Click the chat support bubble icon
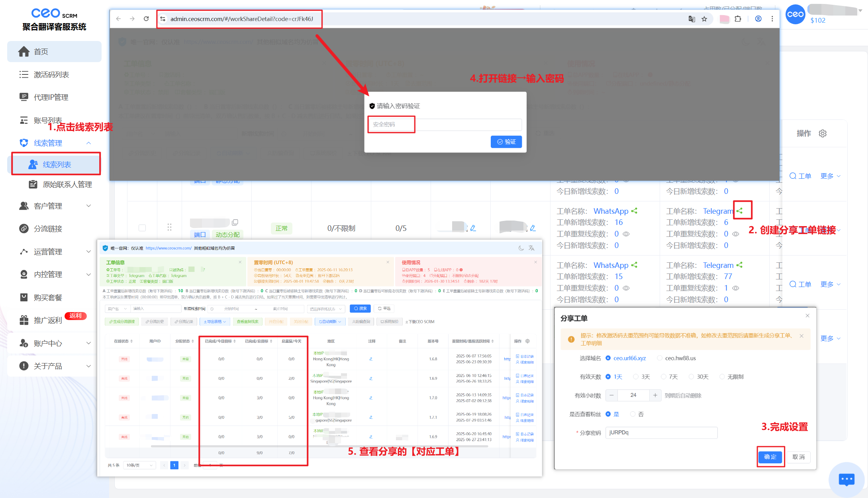Screen dimensions: 868x498 click(x=846, y=479)
